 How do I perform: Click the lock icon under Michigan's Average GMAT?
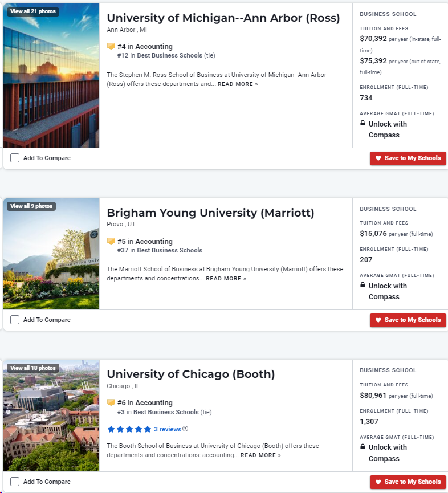[x=363, y=123]
